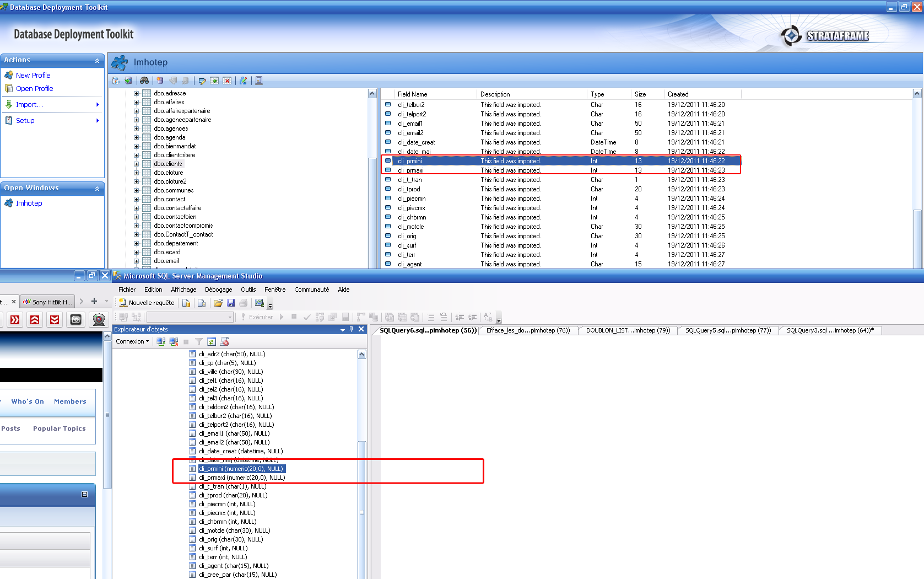Click the open file folder icon in SSMS
924x579 pixels.
point(218,303)
